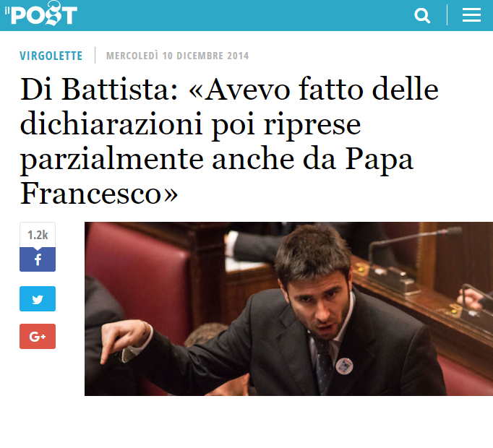Click "dichiarazioni" in the headline
This screenshot has width=493, height=448.
tap(111, 124)
